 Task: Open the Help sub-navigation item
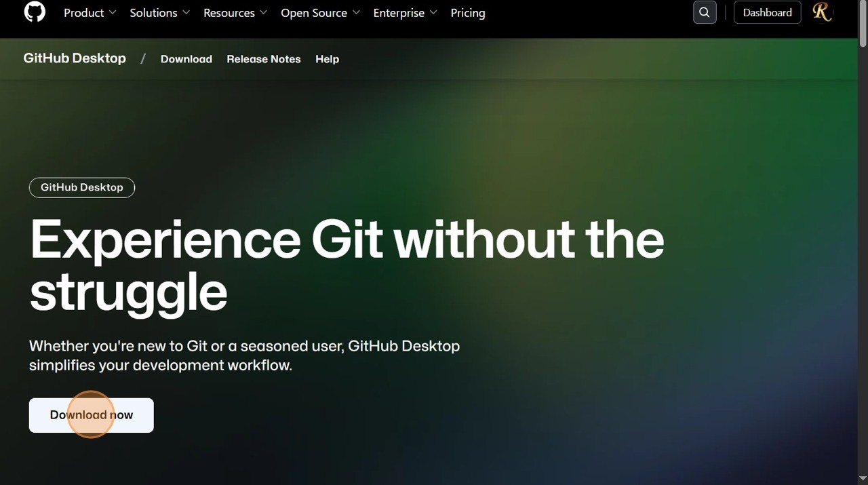[x=327, y=59]
